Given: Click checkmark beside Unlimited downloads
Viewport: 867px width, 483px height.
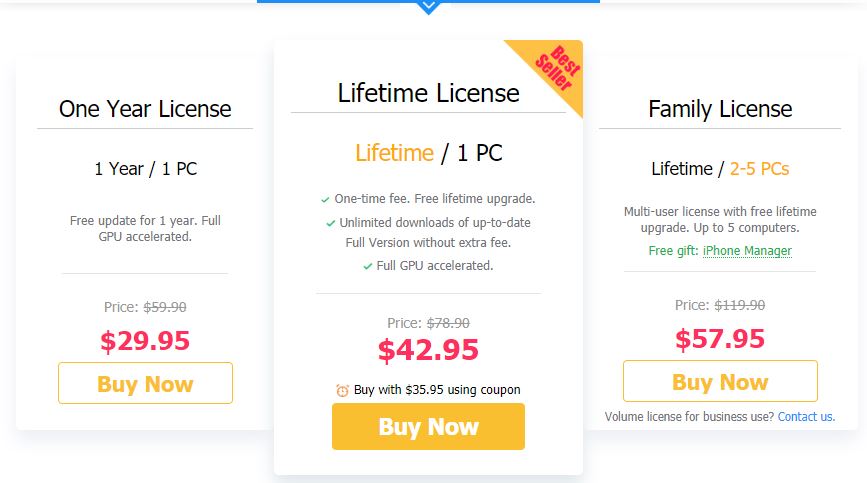Looking at the screenshot, I should click(x=330, y=223).
